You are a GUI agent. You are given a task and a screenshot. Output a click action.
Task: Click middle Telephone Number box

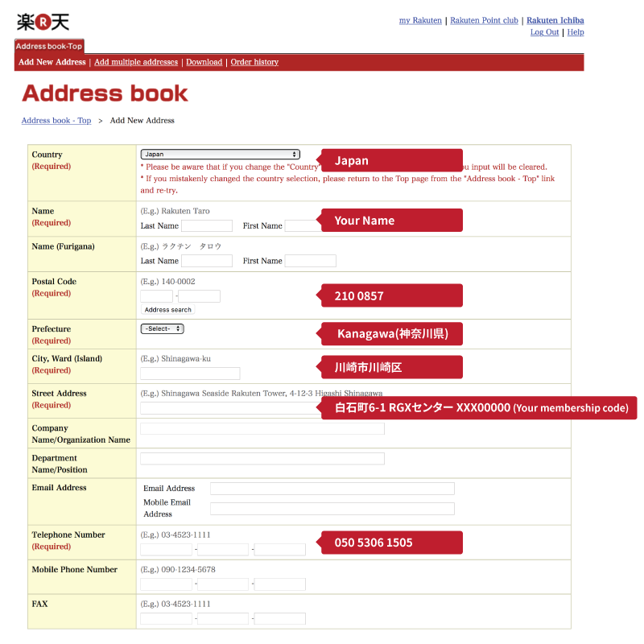point(223,550)
